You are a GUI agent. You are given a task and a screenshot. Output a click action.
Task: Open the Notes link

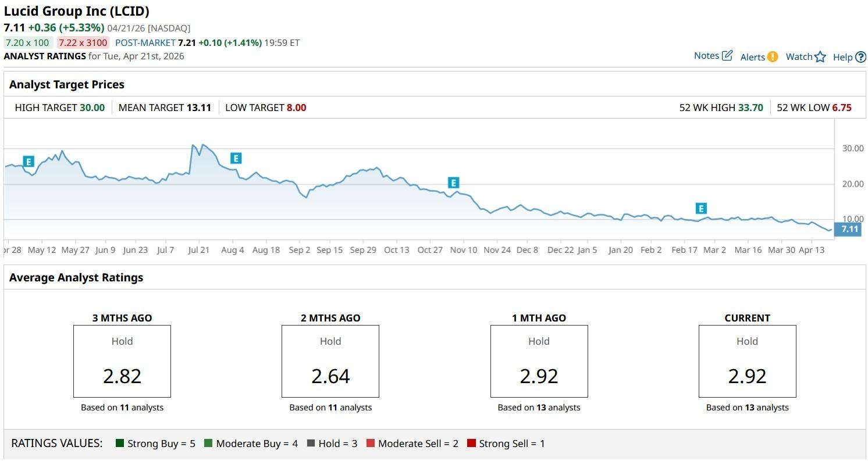[706, 56]
